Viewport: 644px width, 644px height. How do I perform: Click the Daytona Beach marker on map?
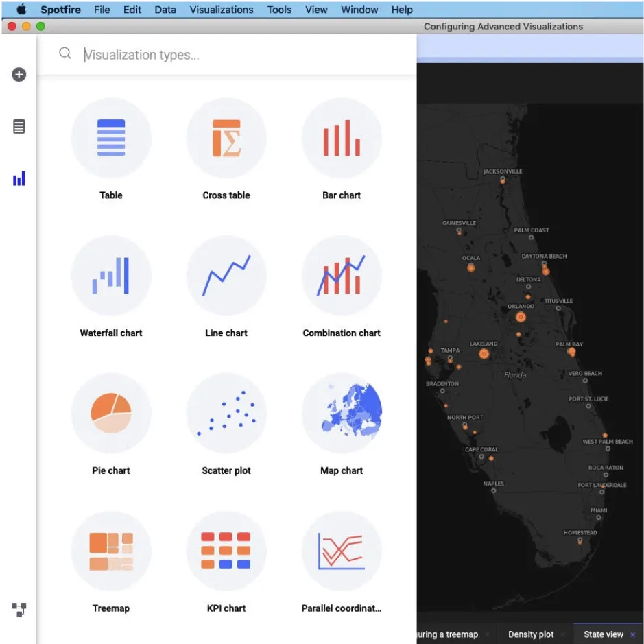tap(545, 270)
